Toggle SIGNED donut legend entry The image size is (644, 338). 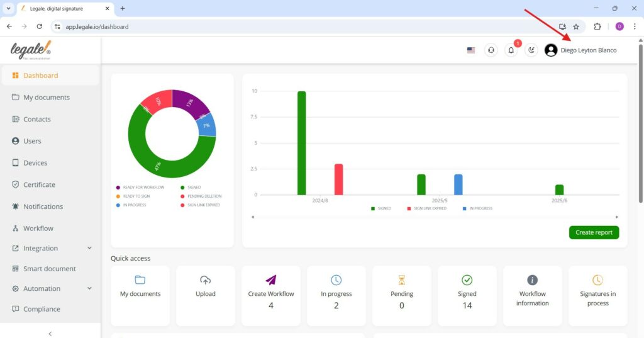191,187
